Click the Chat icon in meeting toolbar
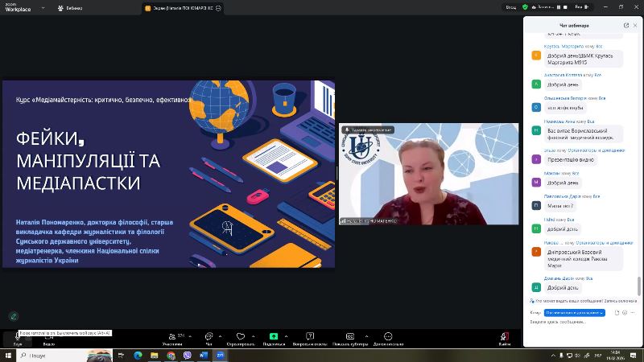Viewport: 644px width, 362px height. [208, 336]
